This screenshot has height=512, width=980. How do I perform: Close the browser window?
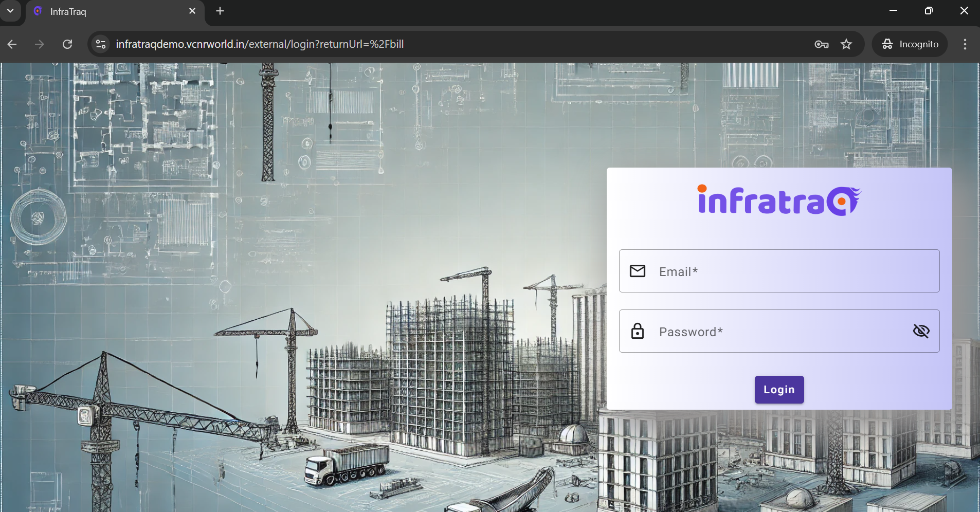pos(964,11)
